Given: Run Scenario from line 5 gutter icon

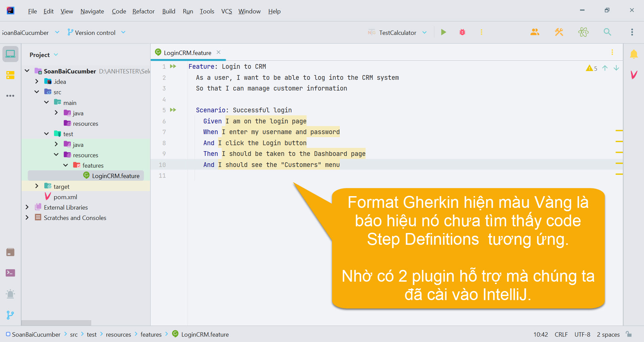Looking at the screenshot, I should [173, 110].
